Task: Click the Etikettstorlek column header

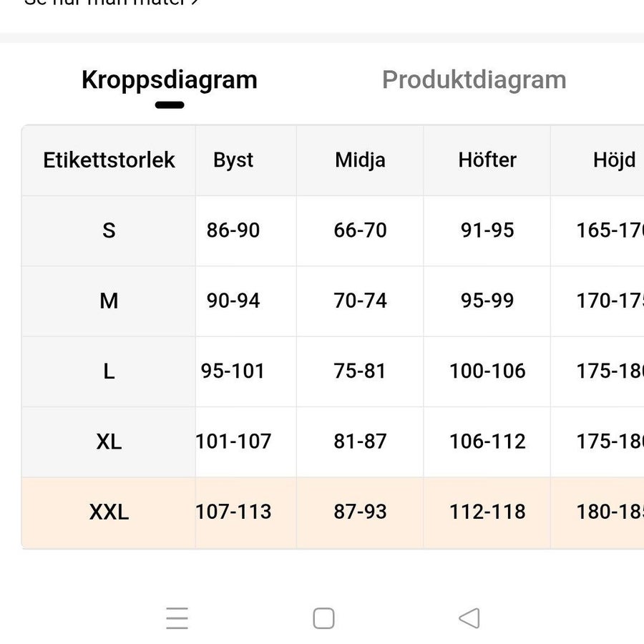Action: tap(109, 160)
